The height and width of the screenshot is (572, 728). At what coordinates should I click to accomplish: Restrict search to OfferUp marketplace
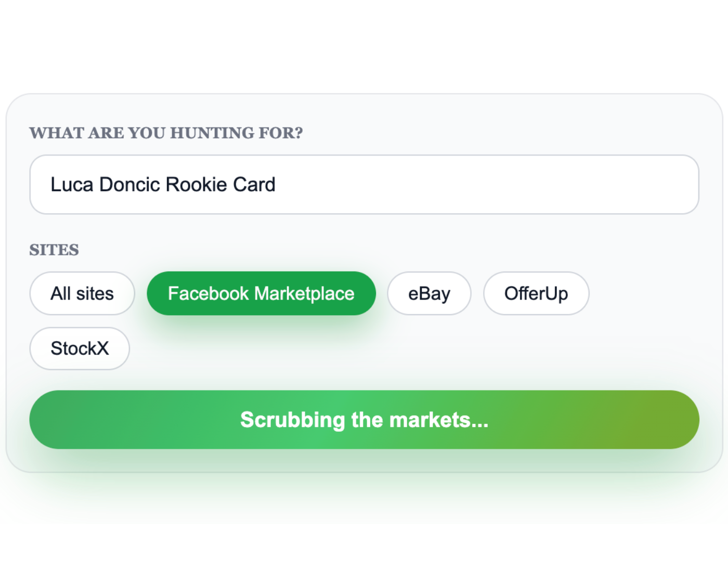tap(536, 293)
